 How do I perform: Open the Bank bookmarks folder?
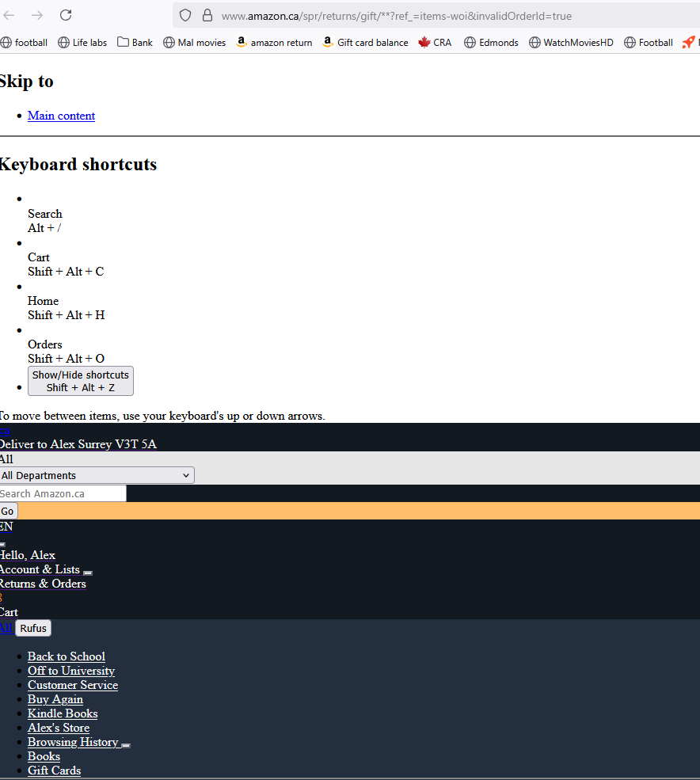click(135, 43)
